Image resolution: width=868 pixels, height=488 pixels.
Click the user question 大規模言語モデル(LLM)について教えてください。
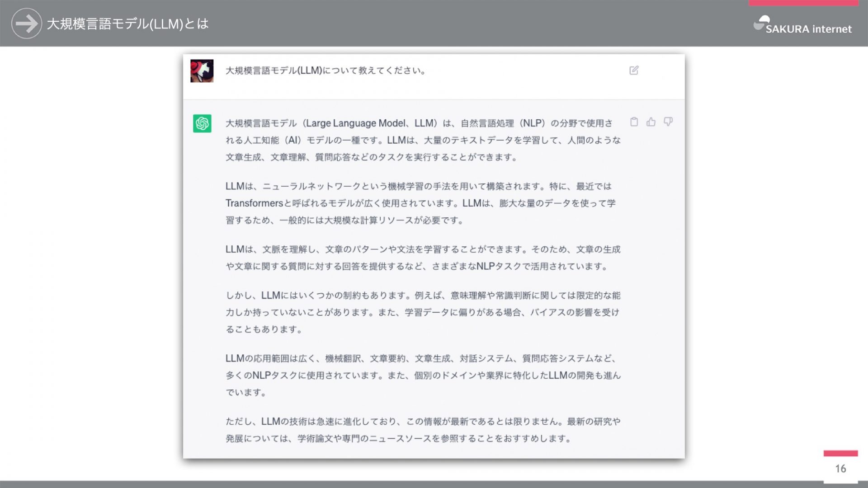coord(326,70)
